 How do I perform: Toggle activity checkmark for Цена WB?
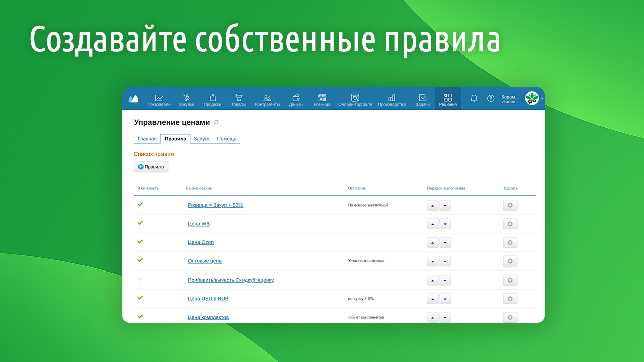140,223
